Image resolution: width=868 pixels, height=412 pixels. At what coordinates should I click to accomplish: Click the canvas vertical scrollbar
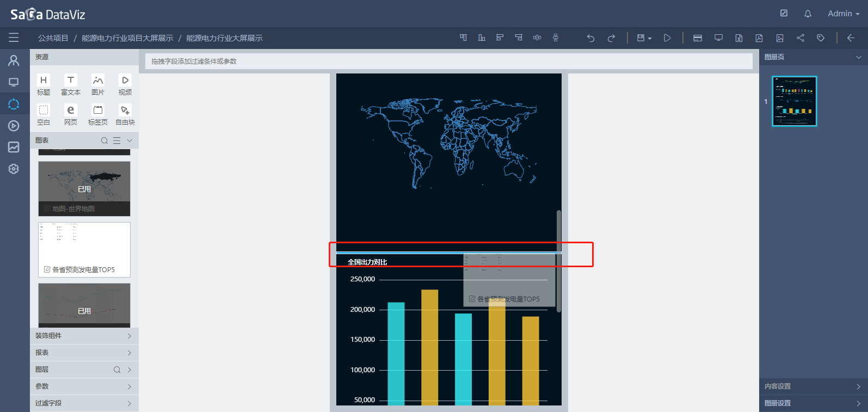[x=559, y=261]
